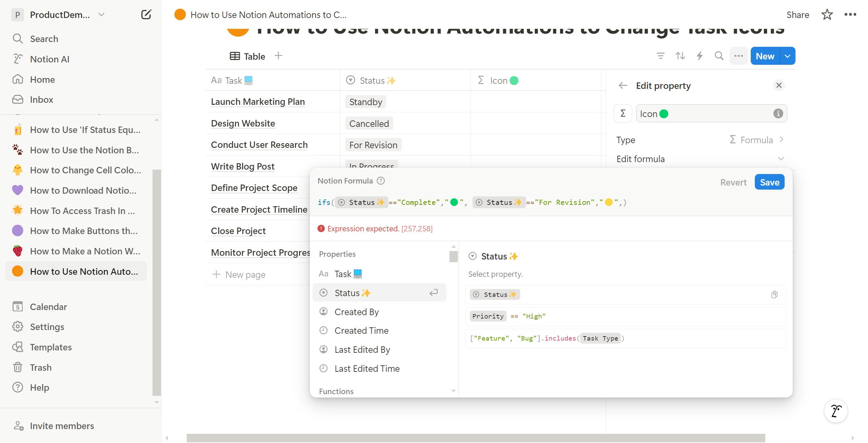
Task: Click the horizontal page scrollbar
Action: click(476, 438)
